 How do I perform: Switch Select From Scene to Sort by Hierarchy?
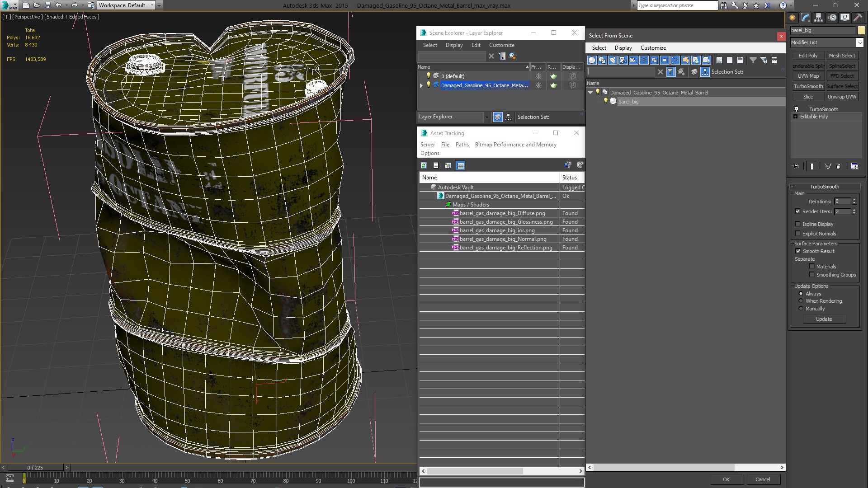click(705, 72)
